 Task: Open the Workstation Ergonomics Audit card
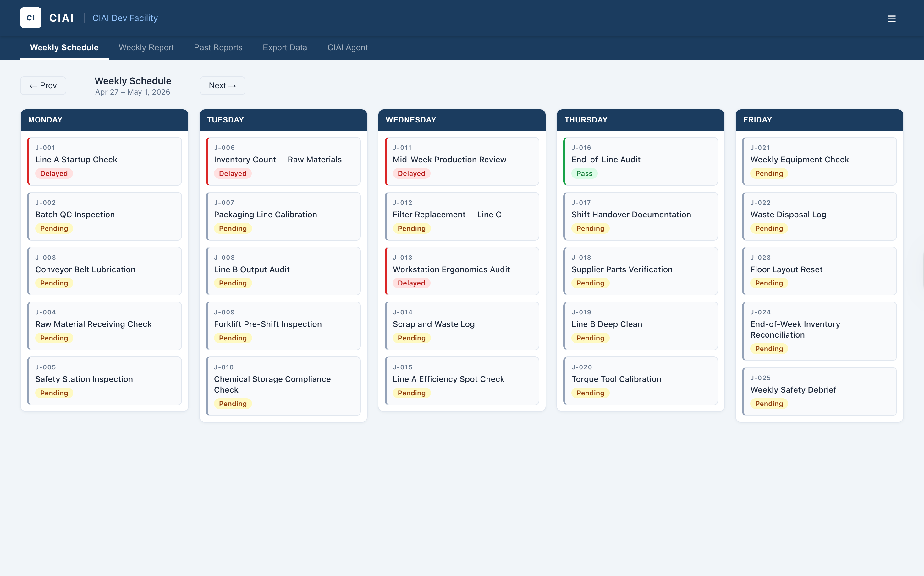(462, 271)
